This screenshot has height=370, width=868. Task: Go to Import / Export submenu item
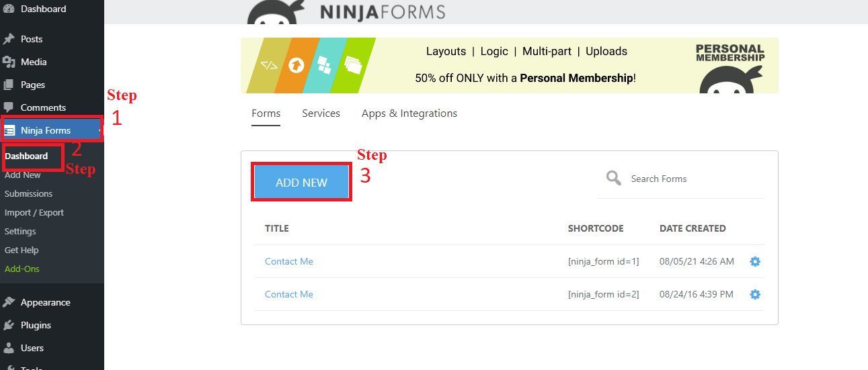point(34,212)
